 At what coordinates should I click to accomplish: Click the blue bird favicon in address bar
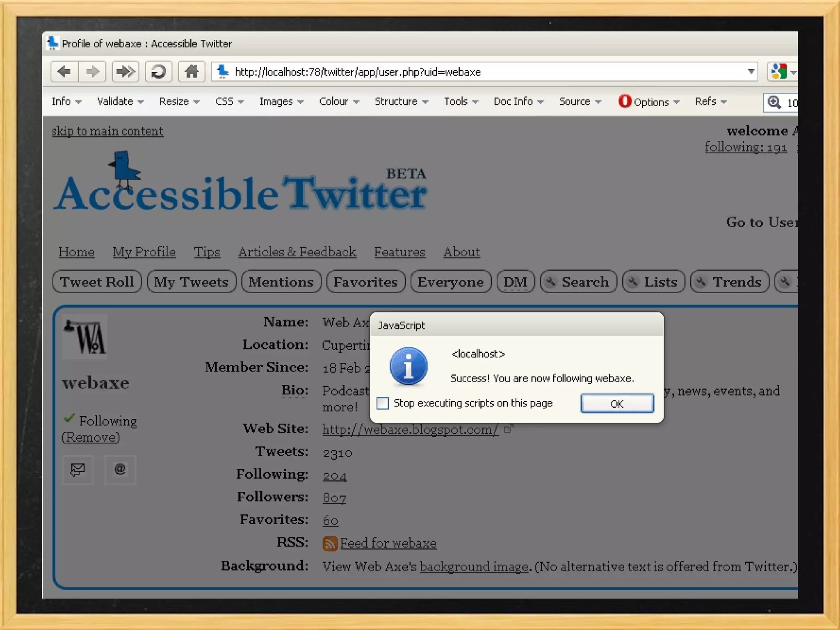(223, 71)
